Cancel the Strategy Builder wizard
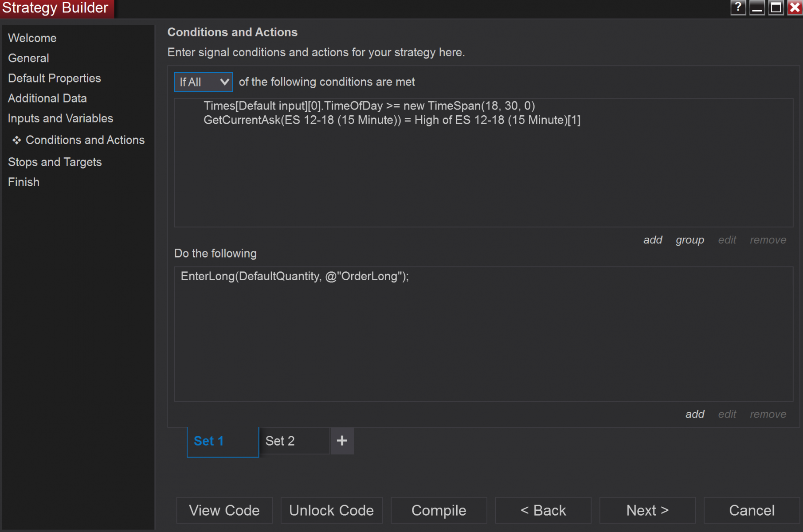Image resolution: width=803 pixels, height=532 pixels. [x=752, y=510]
